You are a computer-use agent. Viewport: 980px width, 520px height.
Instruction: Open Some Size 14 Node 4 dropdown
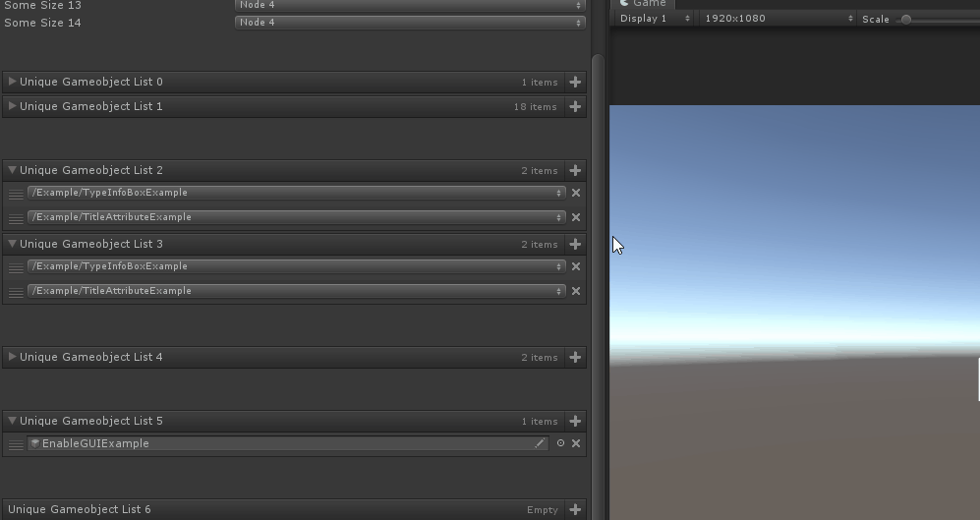pyautogui.click(x=410, y=22)
